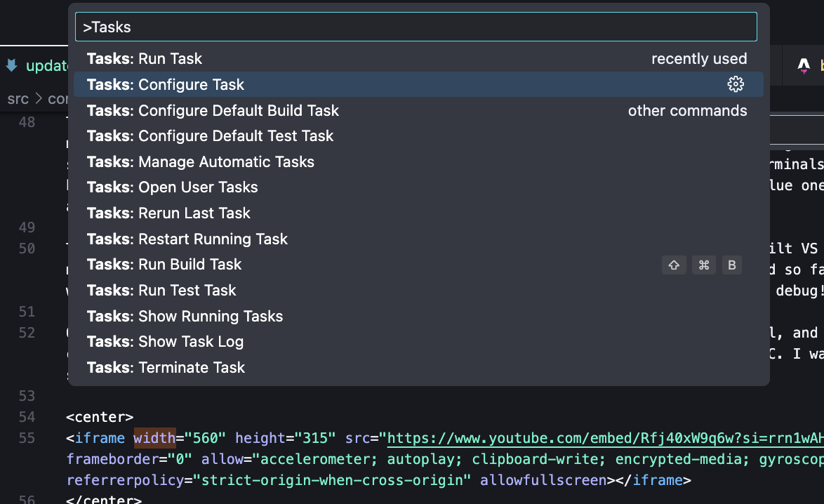
Task: Focus the command palette search input
Action: pyautogui.click(x=416, y=27)
